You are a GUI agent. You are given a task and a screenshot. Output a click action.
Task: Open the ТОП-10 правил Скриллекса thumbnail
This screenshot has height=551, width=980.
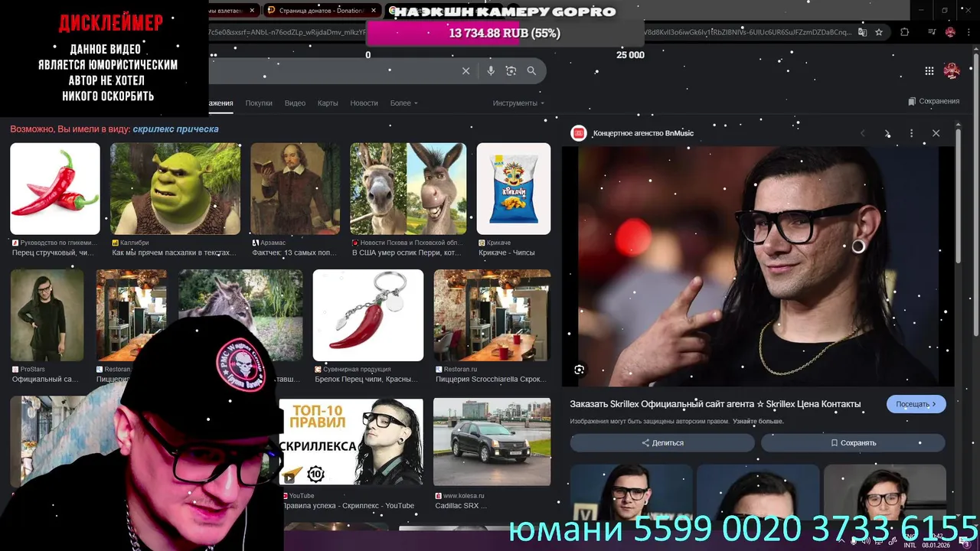click(x=351, y=442)
